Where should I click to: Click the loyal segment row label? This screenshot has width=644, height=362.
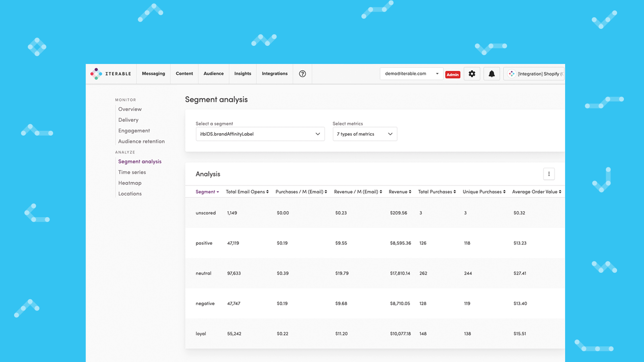(201, 333)
